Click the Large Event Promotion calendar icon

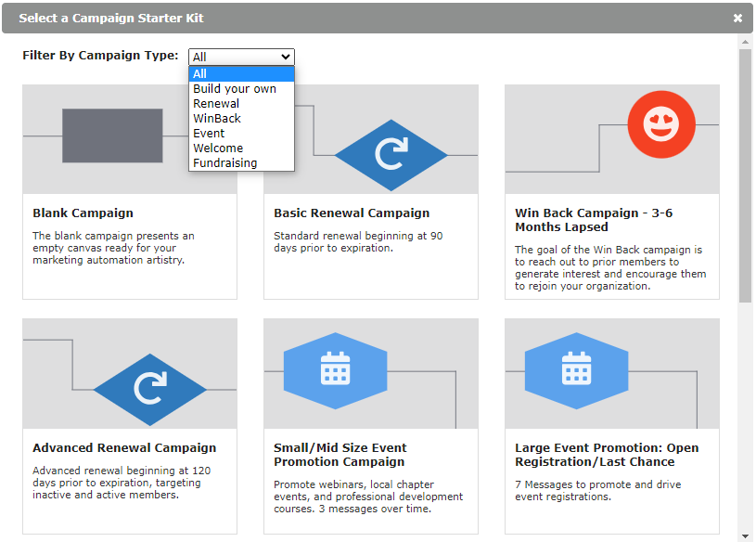[x=575, y=370]
